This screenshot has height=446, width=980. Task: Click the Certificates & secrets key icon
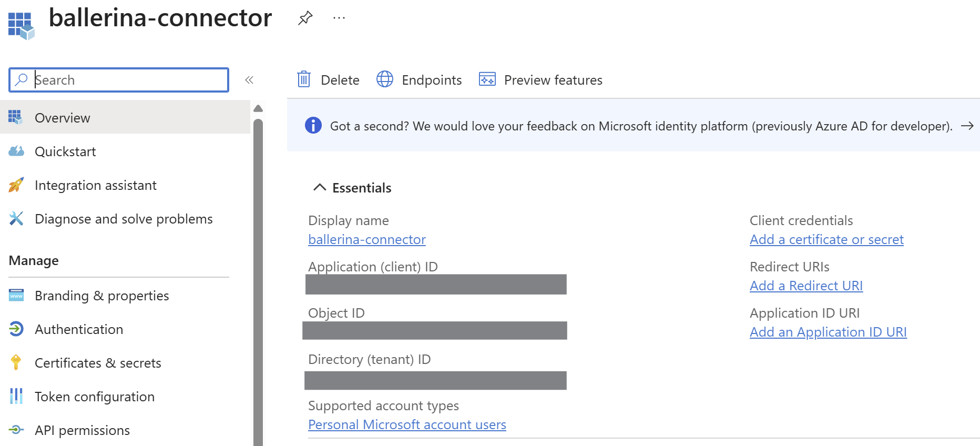[x=16, y=362]
